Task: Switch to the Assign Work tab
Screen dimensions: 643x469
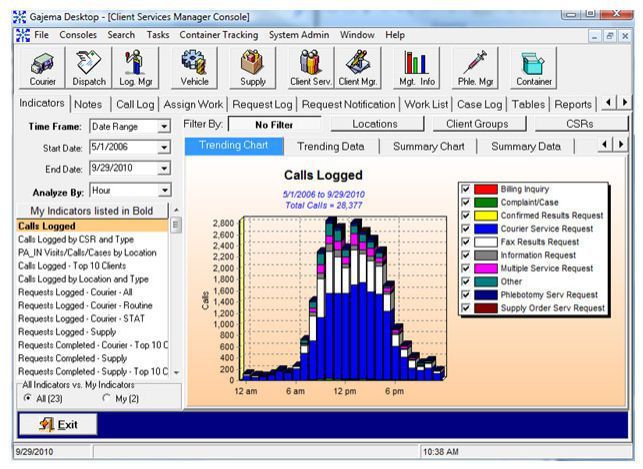Action: [x=193, y=105]
